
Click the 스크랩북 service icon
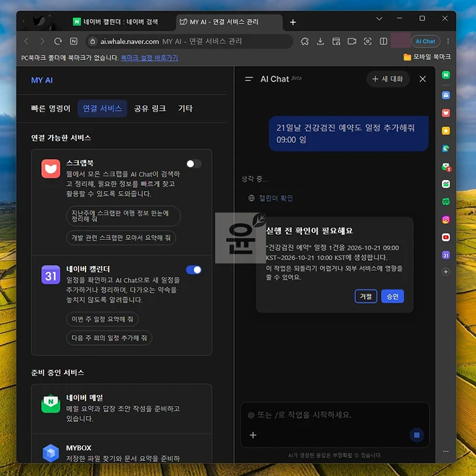point(51,168)
